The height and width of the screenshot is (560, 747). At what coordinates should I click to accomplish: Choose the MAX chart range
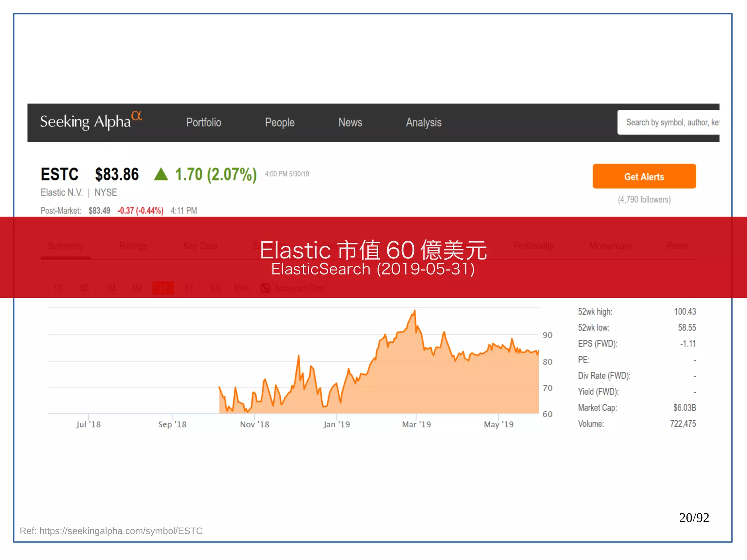point(241,288)
